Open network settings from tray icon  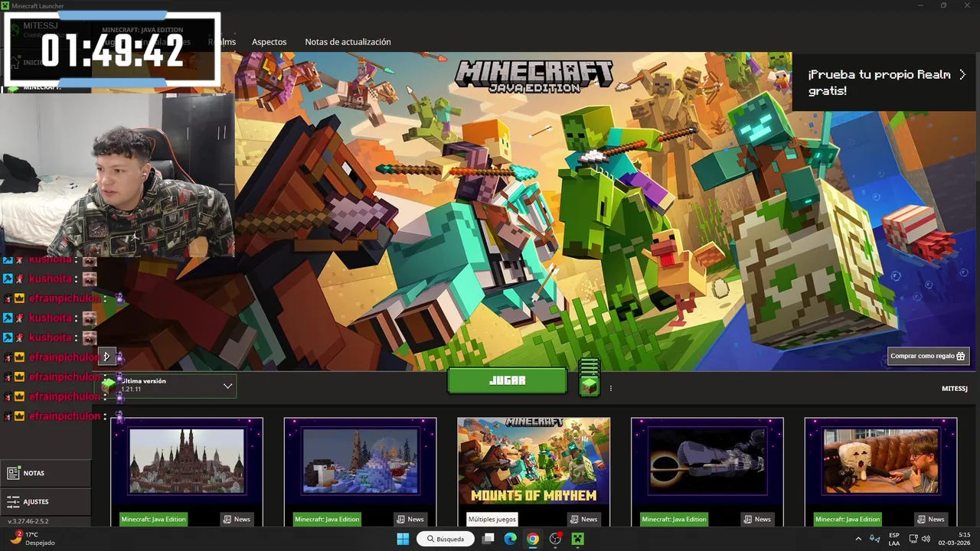914,539
